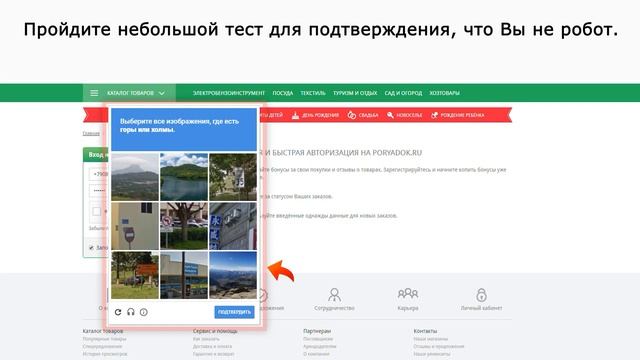The image size is (640, 360).
Task: Open the Электробензоинструмент menu item
Action: pyautogui.click(x=229, y=93)
